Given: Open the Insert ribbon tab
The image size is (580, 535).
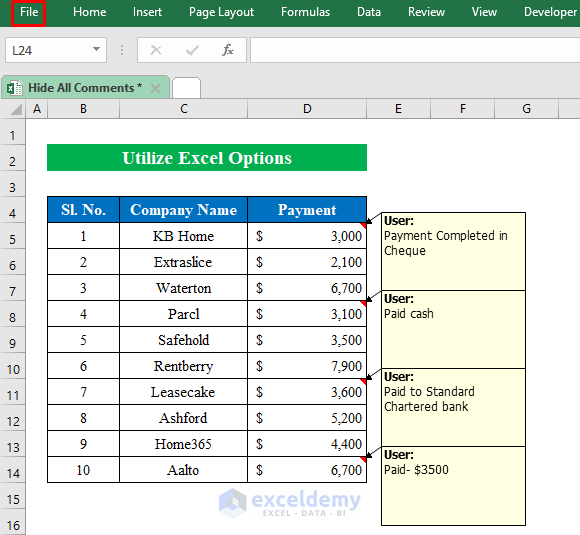Looking at the screenshot, I should tap(147, 12).
